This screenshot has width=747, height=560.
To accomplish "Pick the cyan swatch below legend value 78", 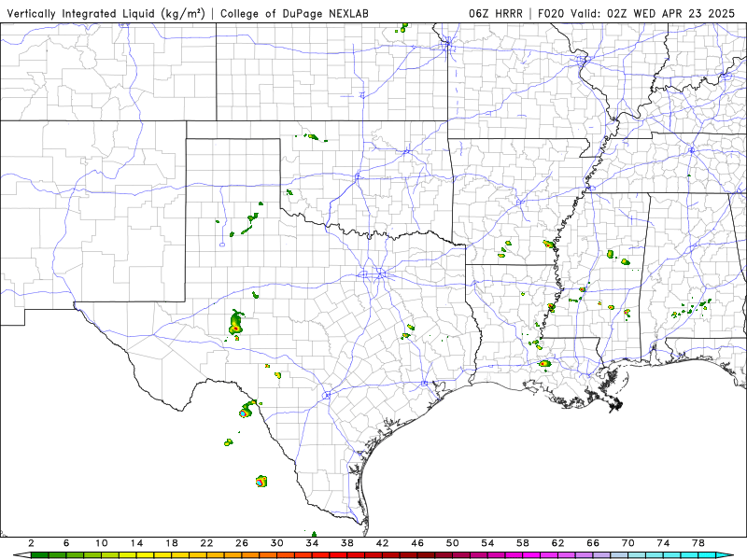I will pyautogui.click(x=707, y=555).
